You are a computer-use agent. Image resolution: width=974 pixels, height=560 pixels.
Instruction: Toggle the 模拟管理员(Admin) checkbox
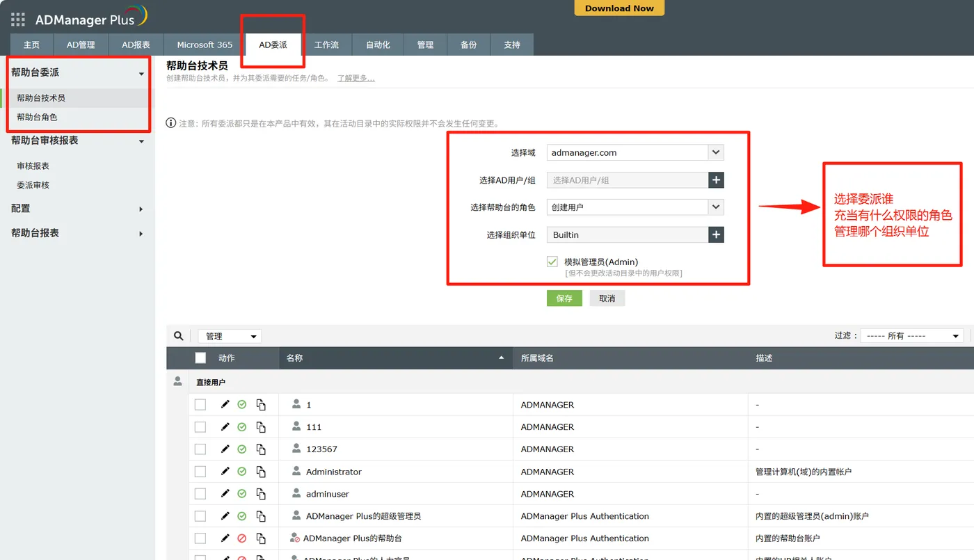click(552, 262)
